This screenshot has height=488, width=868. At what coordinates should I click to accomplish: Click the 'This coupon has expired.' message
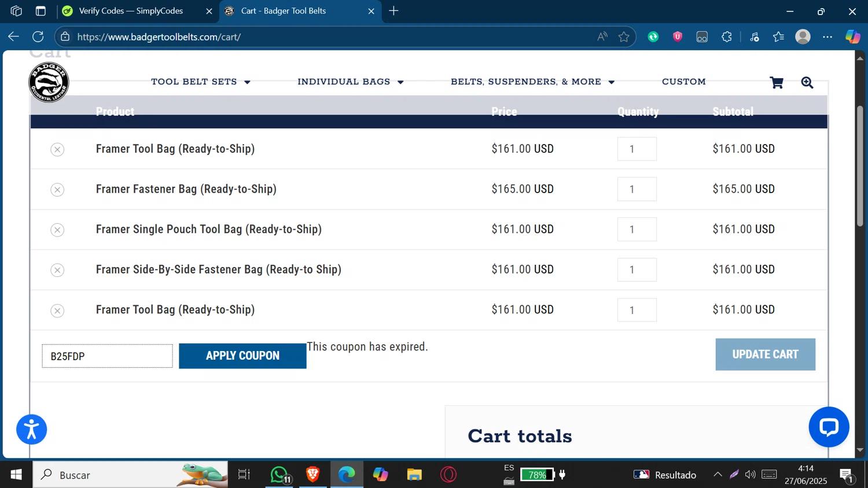point(367,347)
